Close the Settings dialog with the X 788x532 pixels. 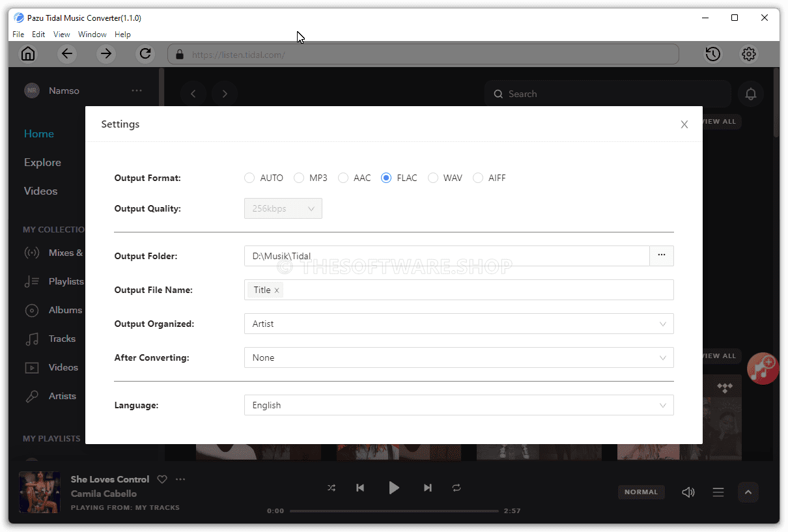point(684,124)
